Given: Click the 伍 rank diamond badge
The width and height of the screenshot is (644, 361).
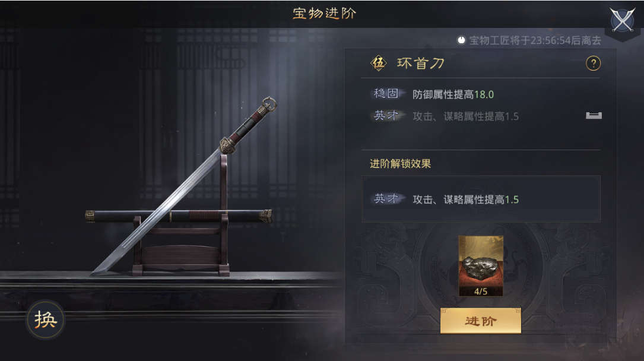Looking at the screenshot, I should [x=378, y=64].
